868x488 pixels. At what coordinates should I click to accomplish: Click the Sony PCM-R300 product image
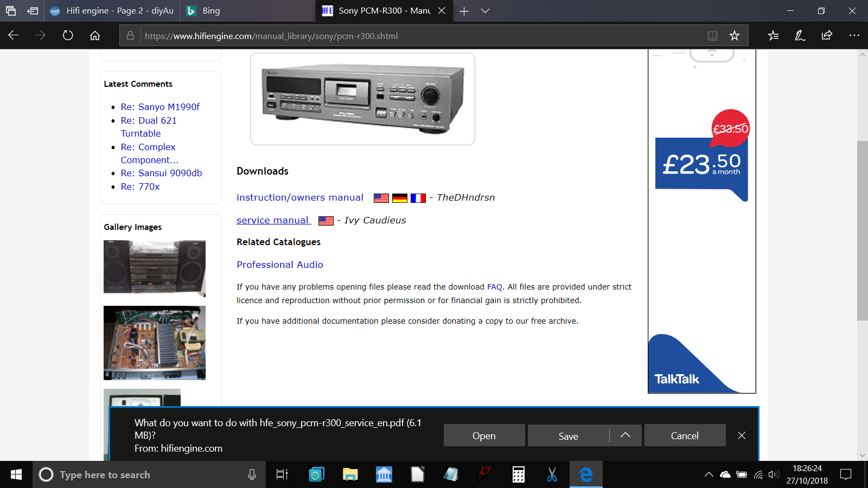tap(362, 99)
